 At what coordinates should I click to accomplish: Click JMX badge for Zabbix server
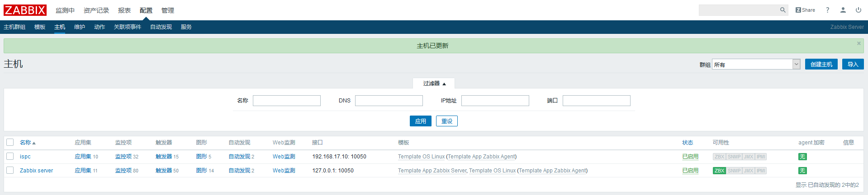coord(749,171)
